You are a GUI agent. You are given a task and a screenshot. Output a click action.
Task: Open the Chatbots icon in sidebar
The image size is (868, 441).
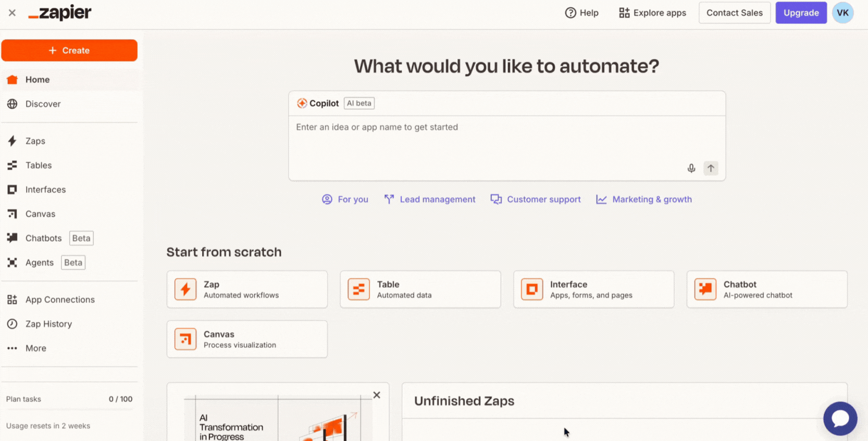(13, 238)
